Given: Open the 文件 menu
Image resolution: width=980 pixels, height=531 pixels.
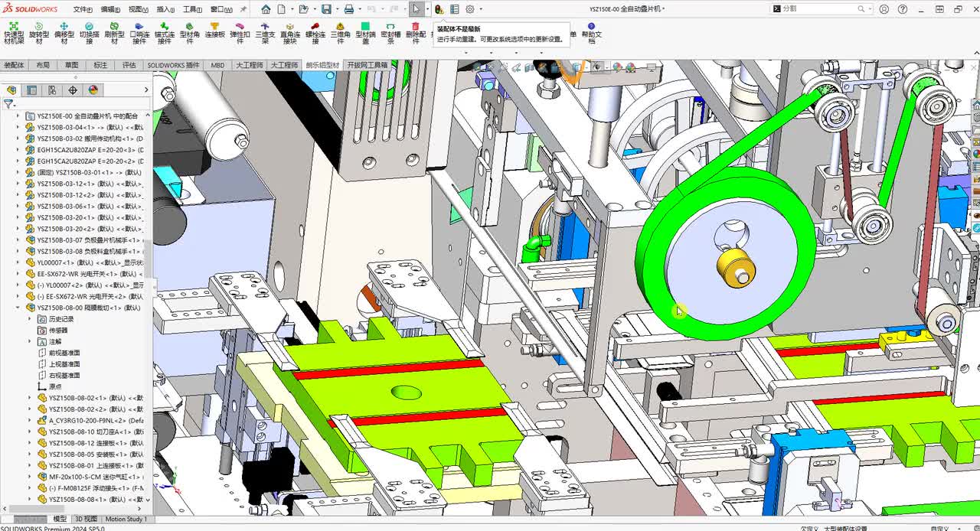Looking at the screenshot, I should click(82, 9).
